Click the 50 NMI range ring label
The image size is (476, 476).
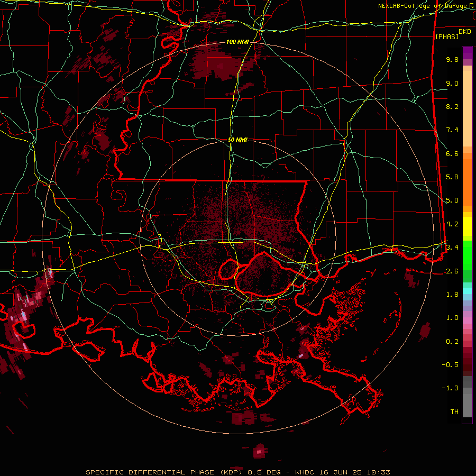tap(237, 140)
